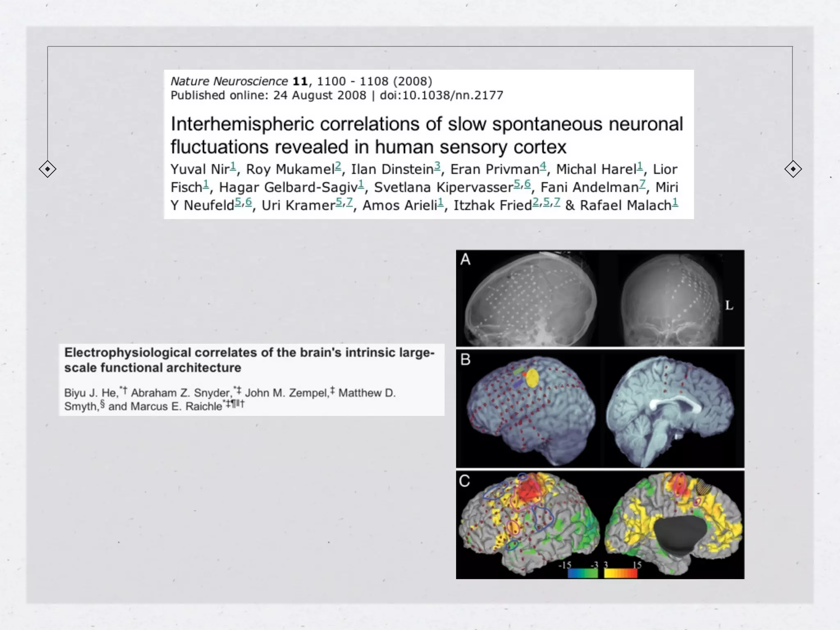Click Yuval Nir's affiliation superscript 1

click(x=233, y=166)
